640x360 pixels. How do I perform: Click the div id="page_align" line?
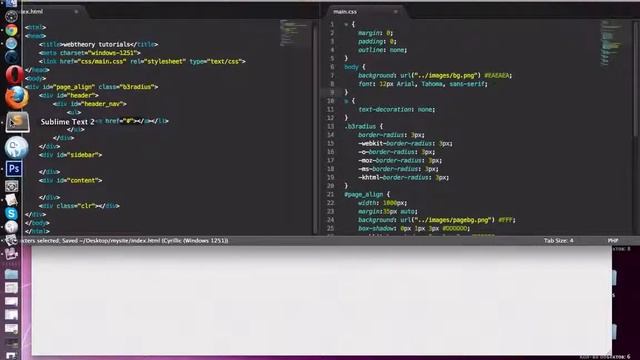(x=91, y=87)
